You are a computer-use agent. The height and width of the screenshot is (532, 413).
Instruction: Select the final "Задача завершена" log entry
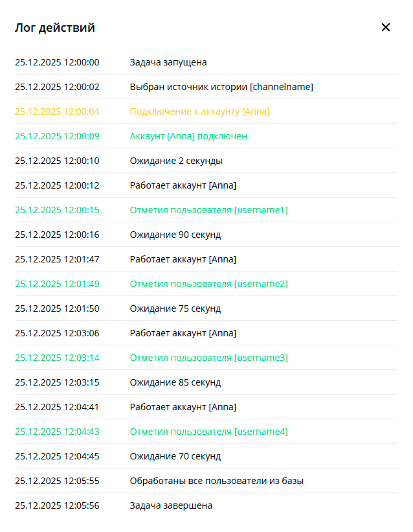tap(171, 505)
